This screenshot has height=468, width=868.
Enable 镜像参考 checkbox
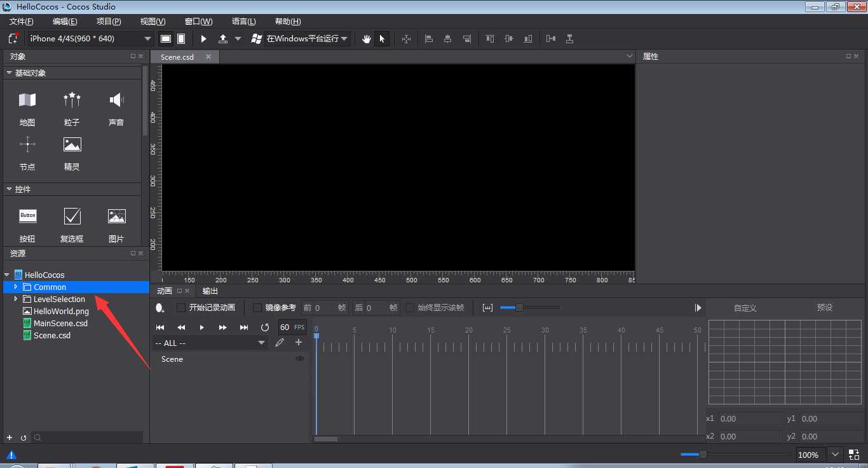pos(257,308)
